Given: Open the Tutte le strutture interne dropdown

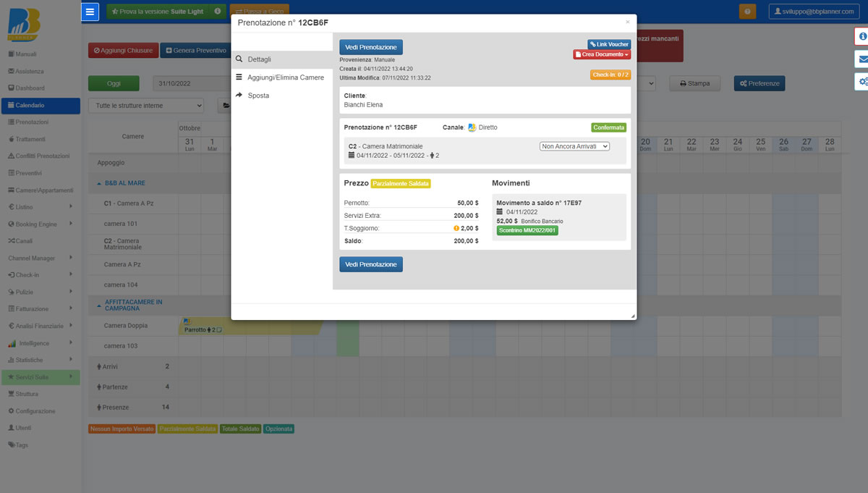Looking at the screenshot, I should click(x=148, y=106).
